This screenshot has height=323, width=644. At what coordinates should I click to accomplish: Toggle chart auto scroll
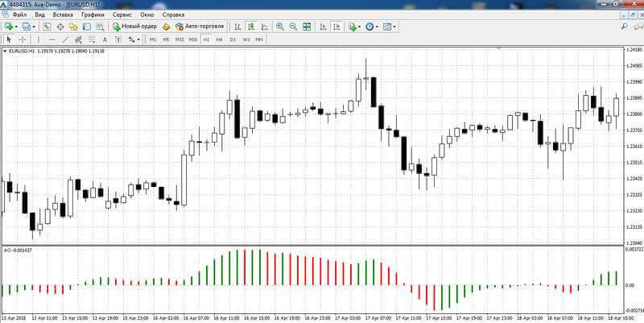click(324, 27)
